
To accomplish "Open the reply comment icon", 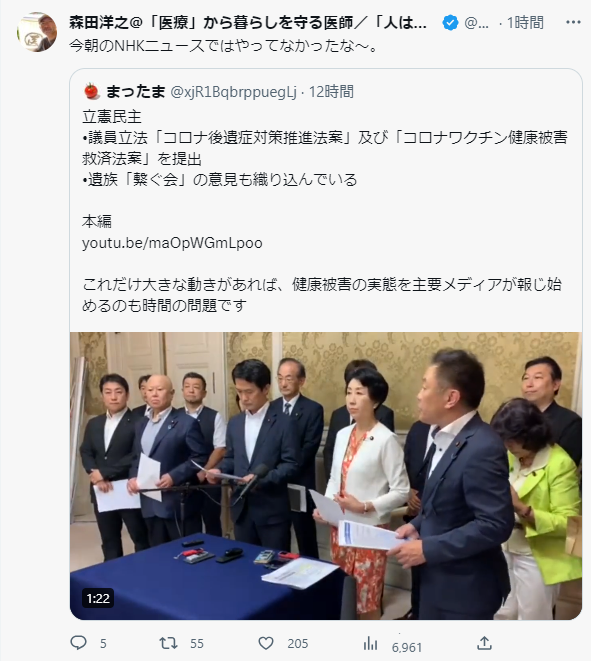I will [x=78, y=643].
